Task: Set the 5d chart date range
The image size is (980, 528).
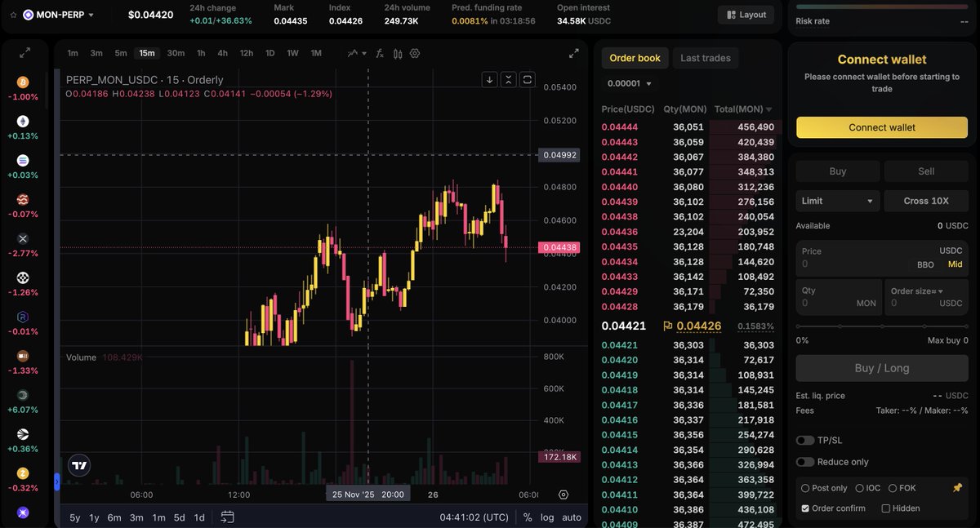Action: (179, 517)
